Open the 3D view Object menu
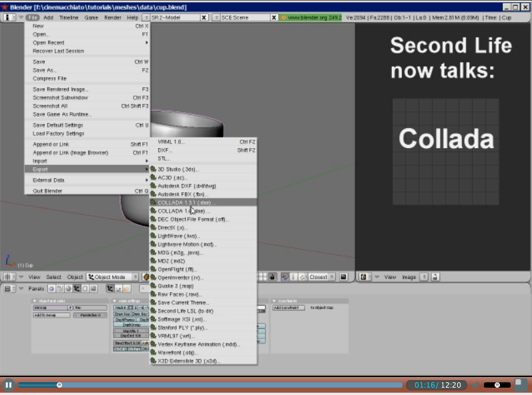 [75, 277]
